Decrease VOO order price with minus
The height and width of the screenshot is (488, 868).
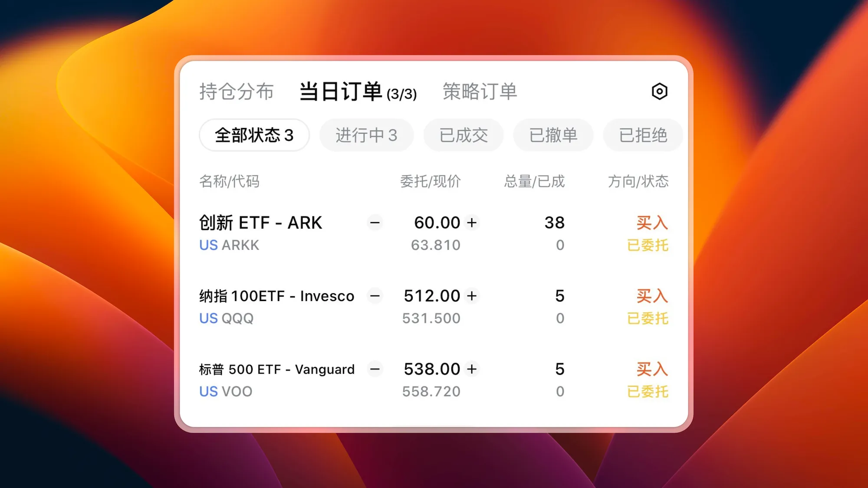375,369
